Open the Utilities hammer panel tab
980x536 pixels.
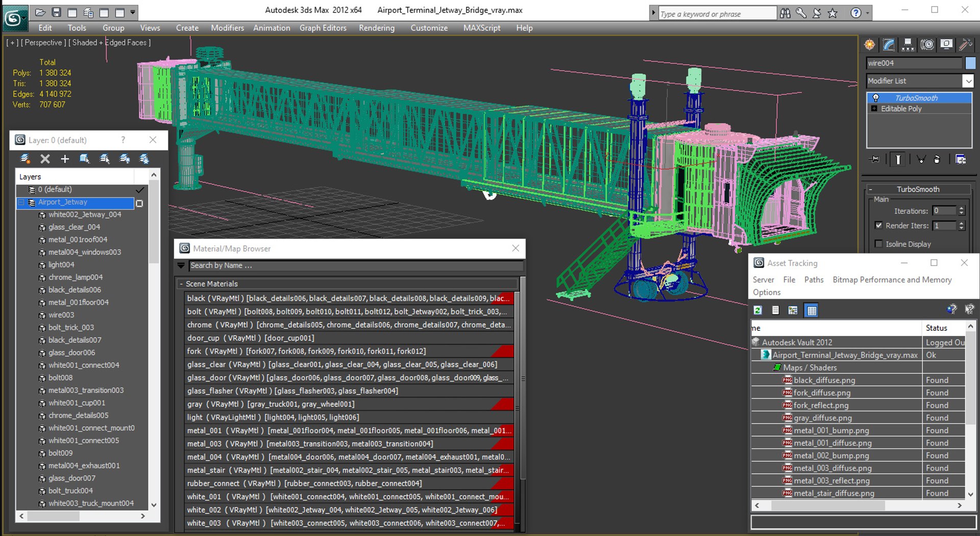click(965, 45)
